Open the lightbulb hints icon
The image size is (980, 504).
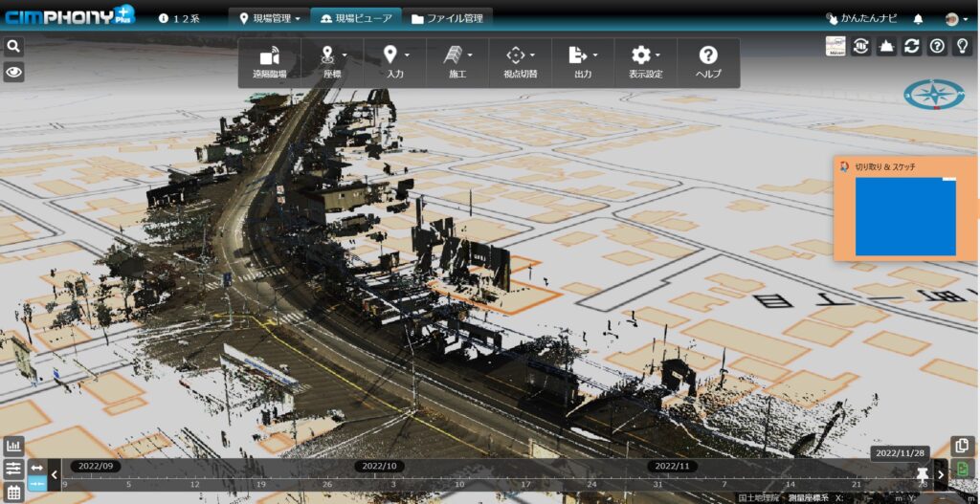[962, 47]
